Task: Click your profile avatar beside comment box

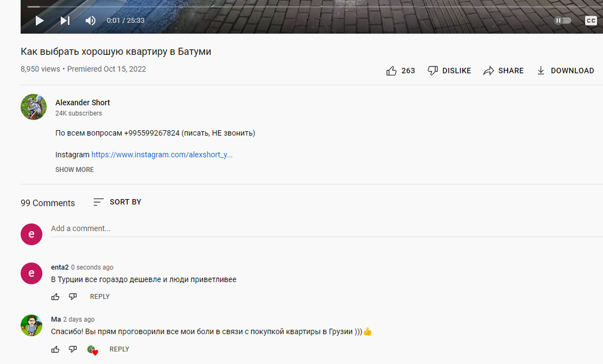Action: point(31,234)
